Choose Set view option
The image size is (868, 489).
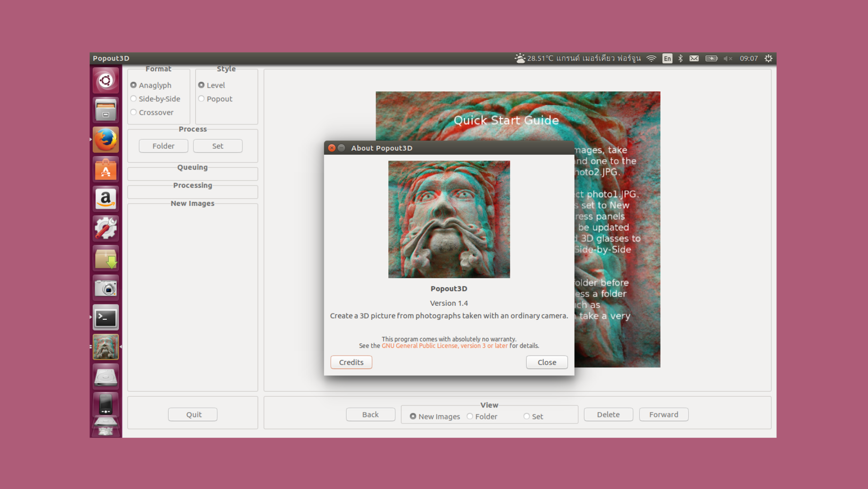(x=533, y=416)
